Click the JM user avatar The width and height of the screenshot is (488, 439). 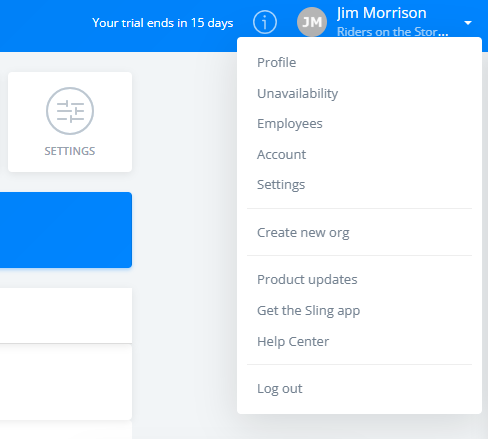(312, 22)
